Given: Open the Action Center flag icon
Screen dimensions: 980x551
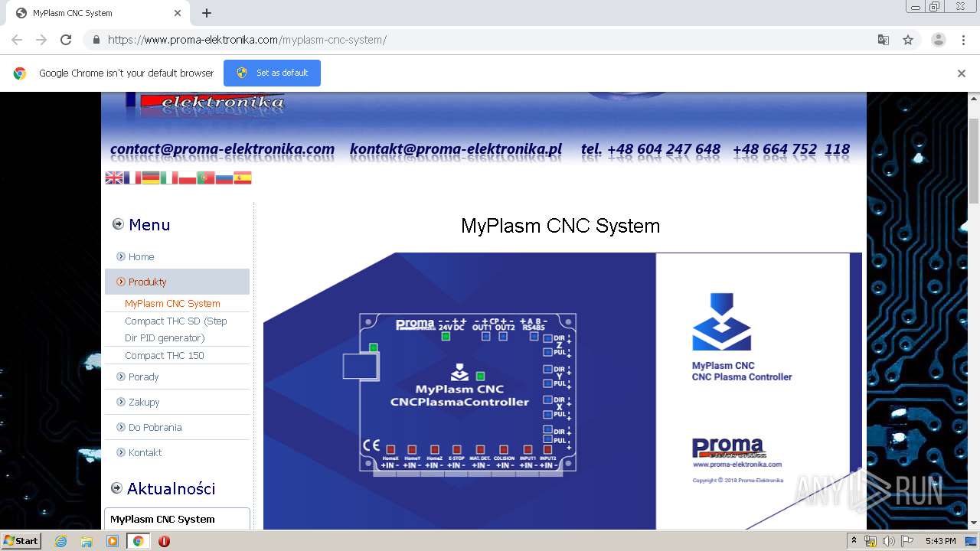Looking at the screenshot, I should 907,541.
